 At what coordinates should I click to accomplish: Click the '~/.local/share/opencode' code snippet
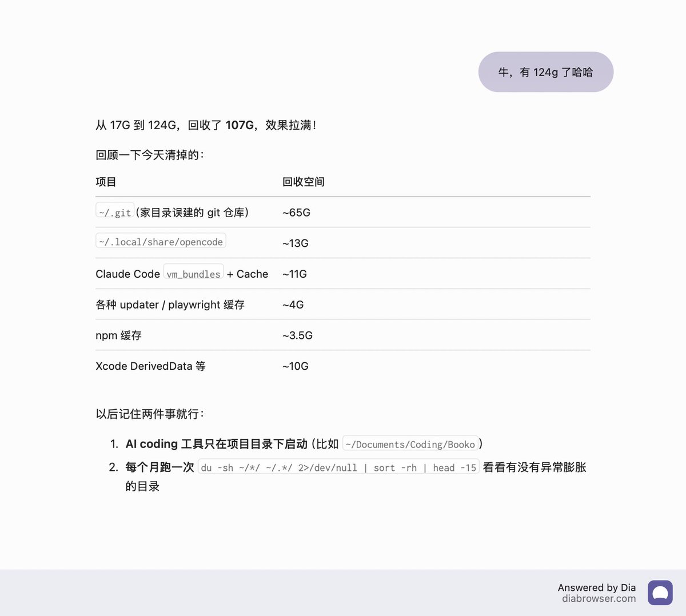(x=161, y=242)
